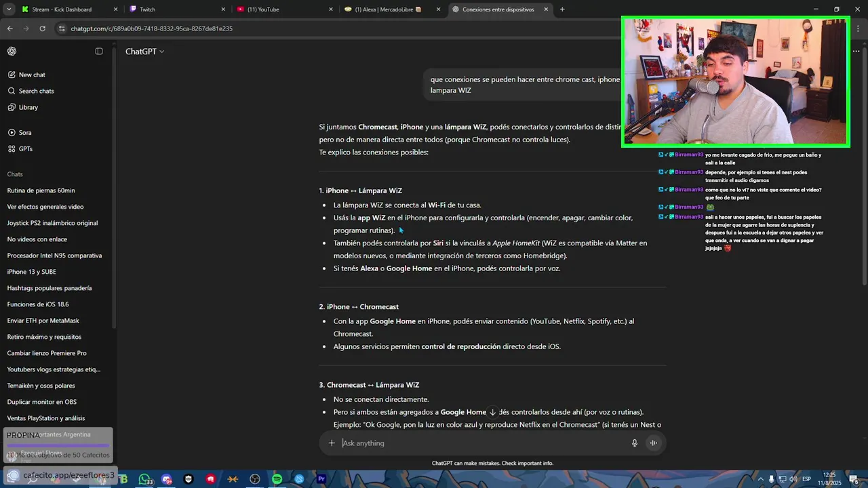The width and height of the screenshot is (868, 488).
Task: Click the ESP language indicator
Action: [807, 479]
